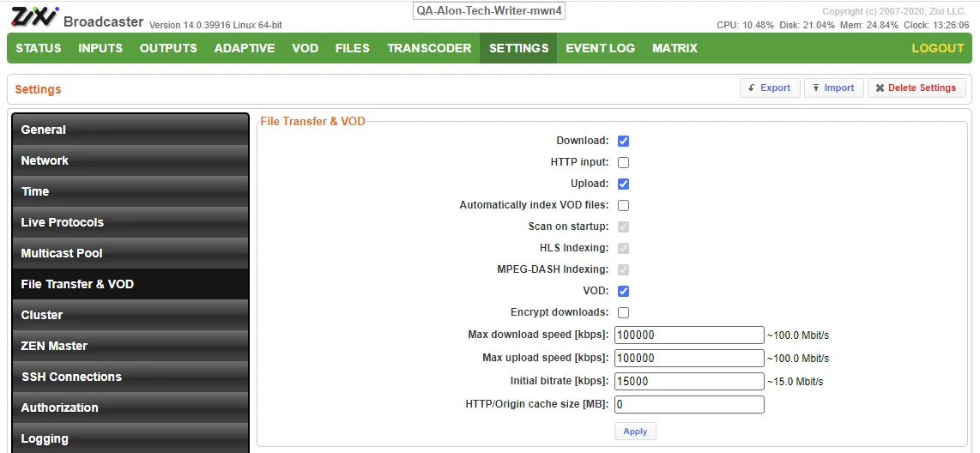The height and width of the screenshot is (453, 980).
Task: Open the EVENT LOG tab
Action: pyautogui.click(x=600, y=48)
